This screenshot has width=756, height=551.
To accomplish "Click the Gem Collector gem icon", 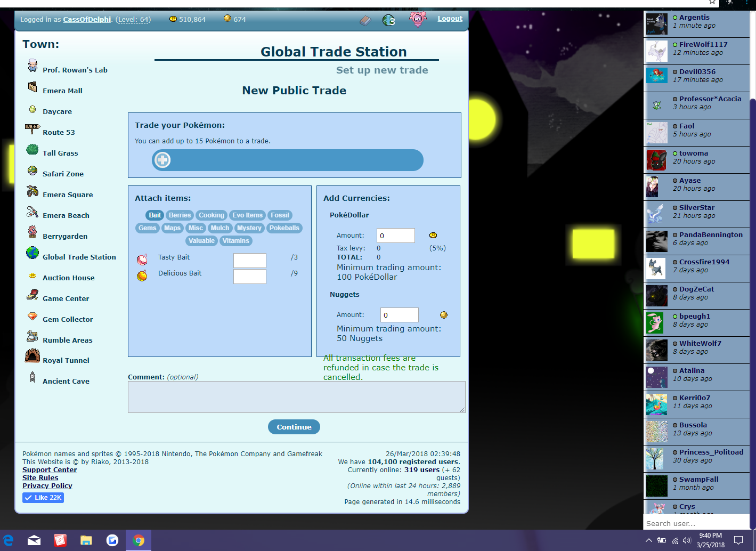I will click(x=32, y=316).
